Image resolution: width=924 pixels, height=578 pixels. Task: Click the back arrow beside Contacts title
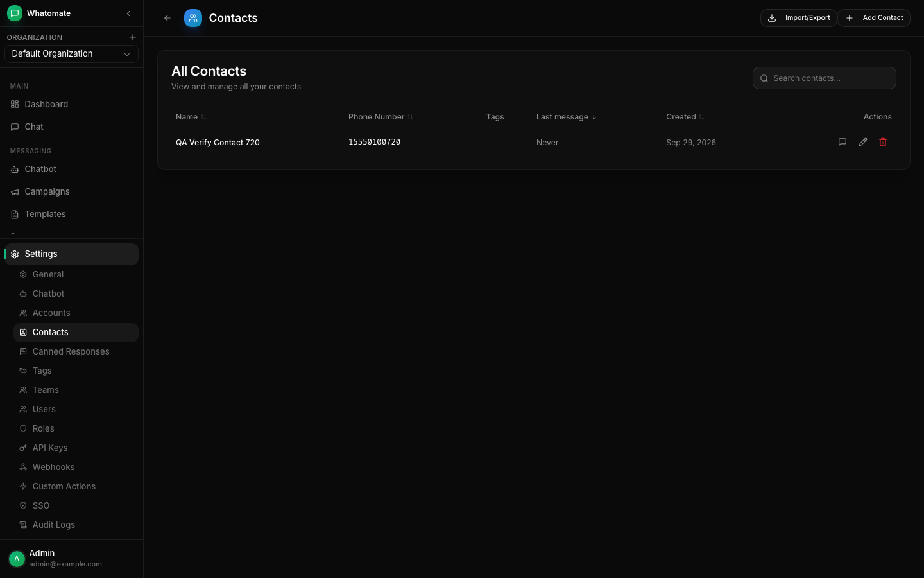click(x=167, y=18)
